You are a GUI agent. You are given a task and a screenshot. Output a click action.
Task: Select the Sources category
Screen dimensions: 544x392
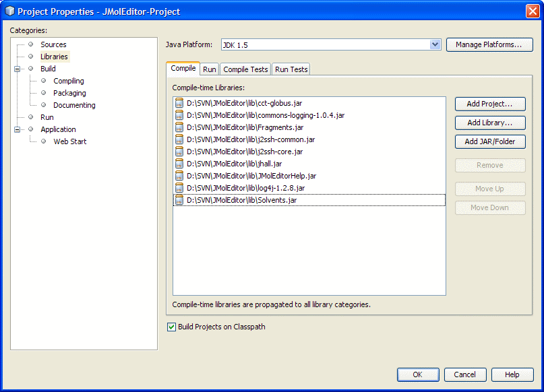click(53, 44)
